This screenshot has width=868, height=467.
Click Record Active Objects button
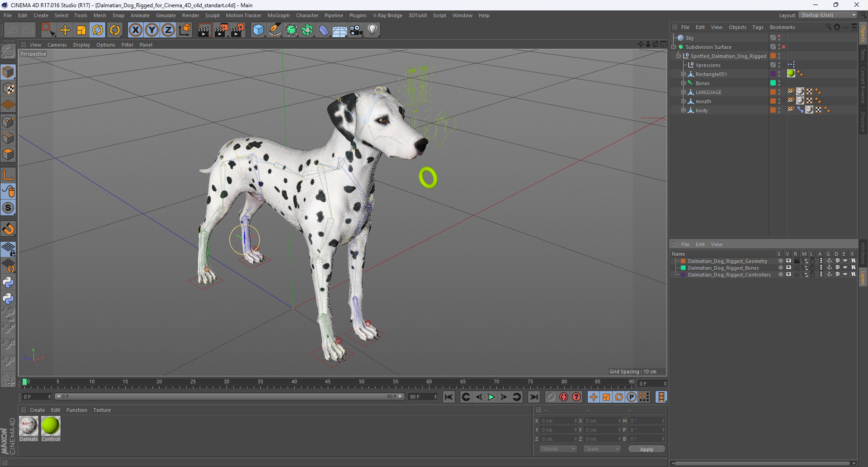click(551, 397)
